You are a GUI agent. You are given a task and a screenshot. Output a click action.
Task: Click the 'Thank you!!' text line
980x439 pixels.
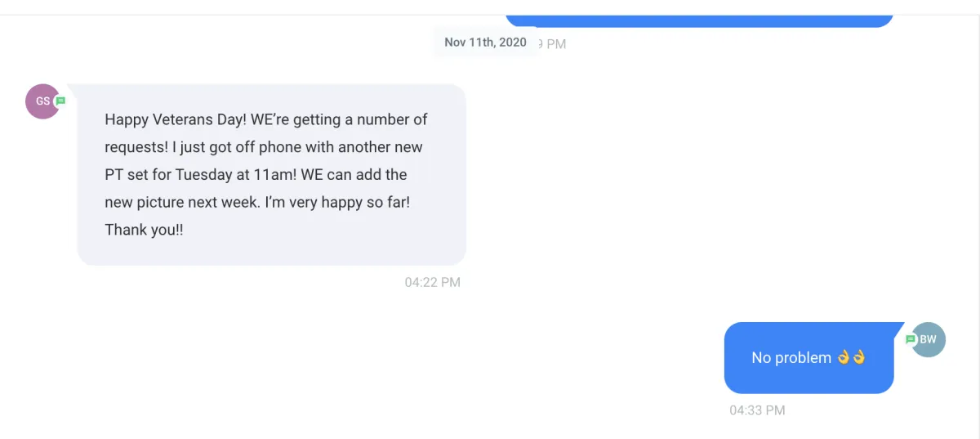coord(144,230)
